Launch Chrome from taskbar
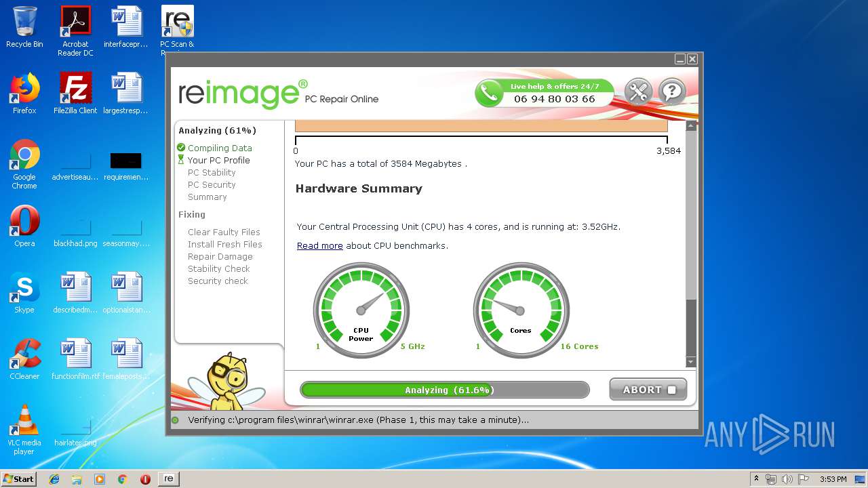This screenshot has width=868, height=488. (122, 479)
